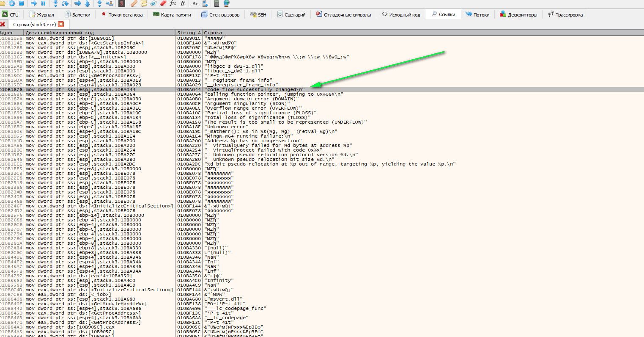Select the L"msvcrt.dll" string row
This screenshot has height=337, width=644.
[322, 299]
